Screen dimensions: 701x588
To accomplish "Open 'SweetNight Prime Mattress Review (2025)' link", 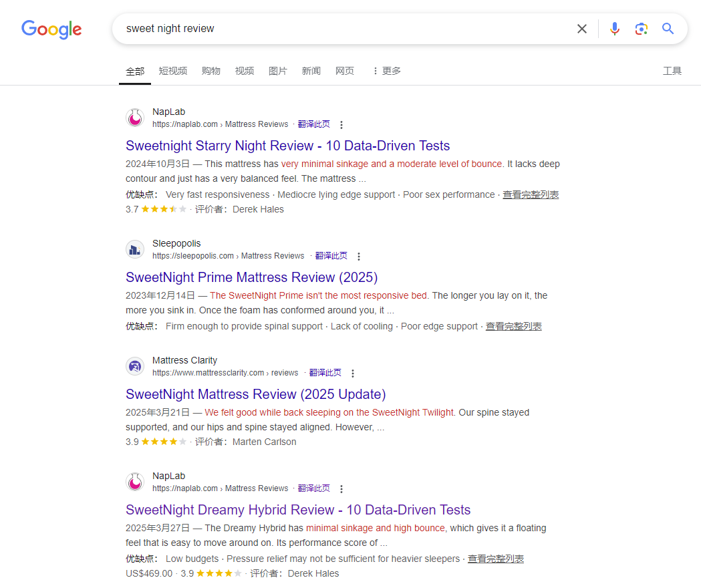I will pyautogui.click(x=252, y=277).
